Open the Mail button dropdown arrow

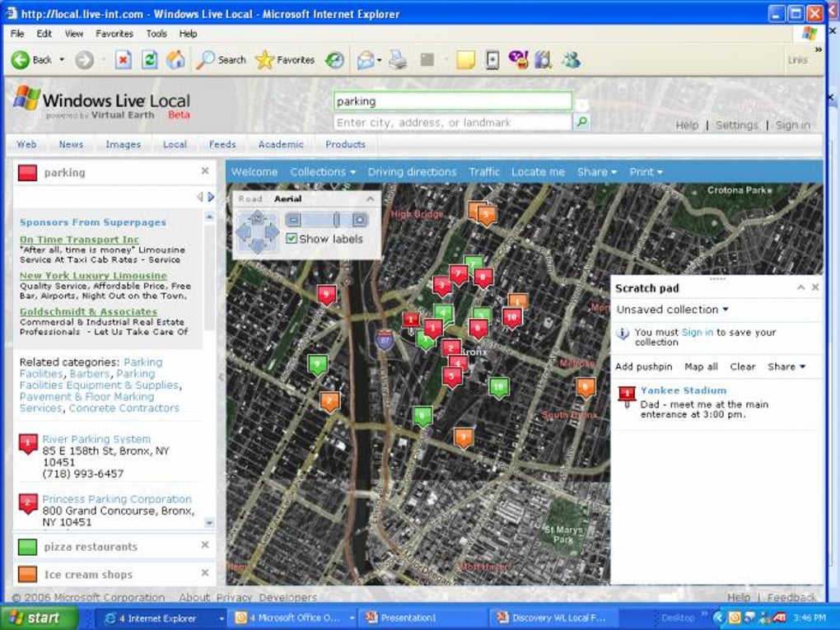point(380,60)
